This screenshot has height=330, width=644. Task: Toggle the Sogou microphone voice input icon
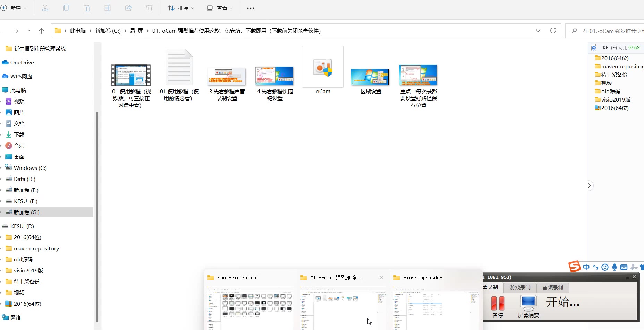point(615,267)
